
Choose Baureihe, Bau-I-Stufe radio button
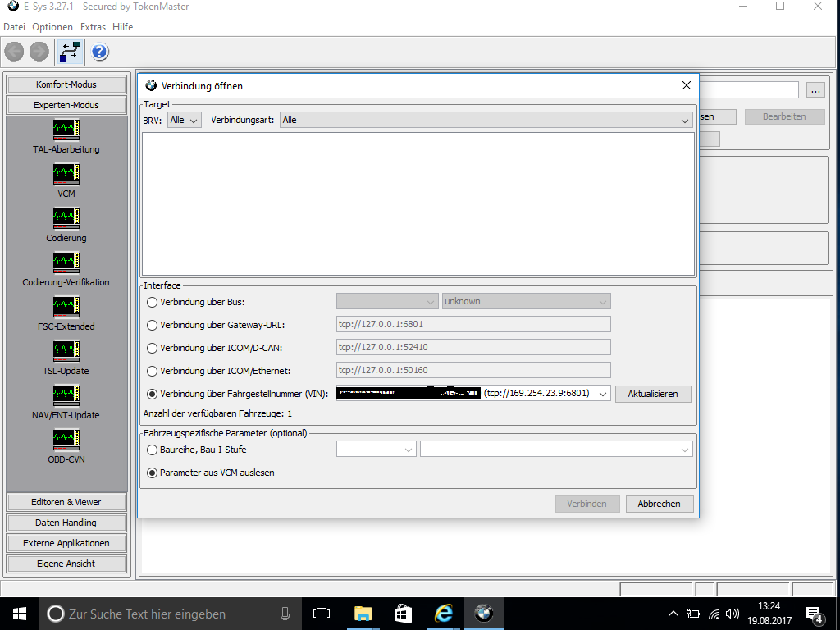click(x=152, y=450)
